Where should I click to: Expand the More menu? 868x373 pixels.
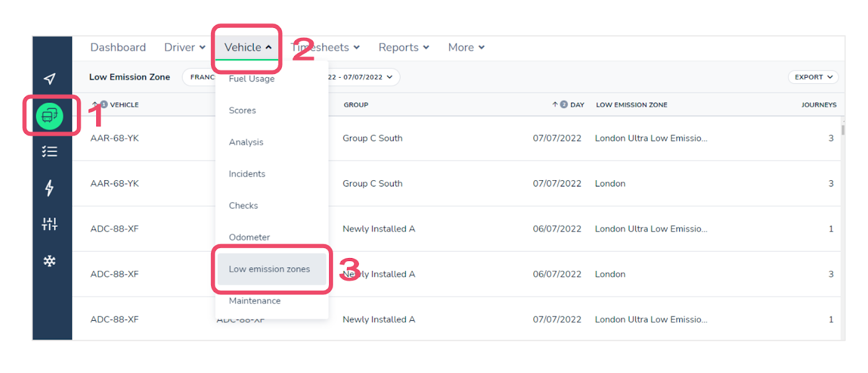tap(466, 47)
